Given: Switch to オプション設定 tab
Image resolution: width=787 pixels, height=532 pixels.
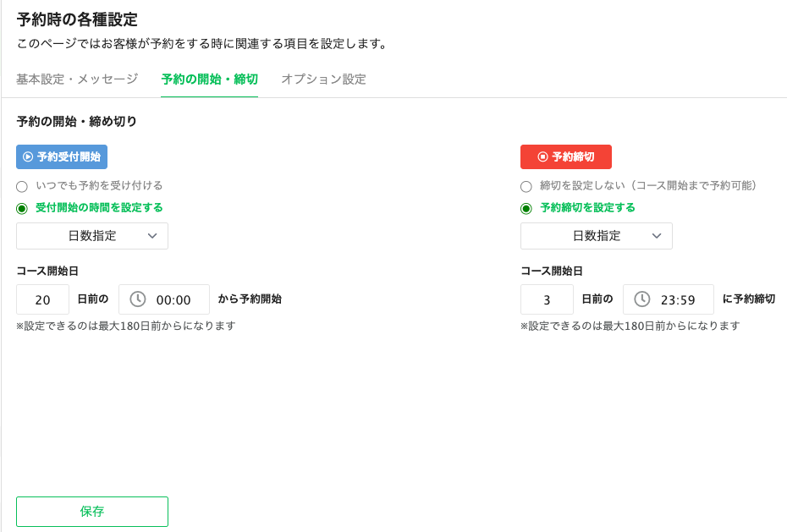Looking at the screenshot, I should coord(323,80).
